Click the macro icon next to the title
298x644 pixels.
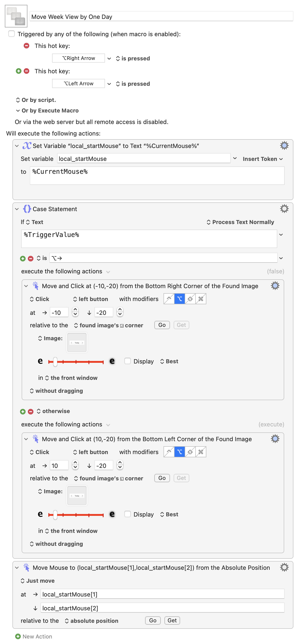coord(16,16)
